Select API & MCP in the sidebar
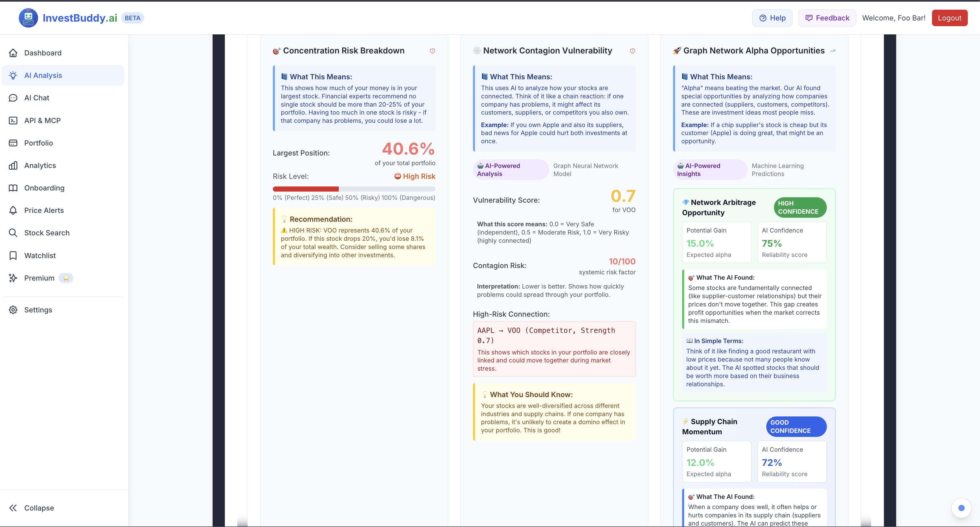 tap(42, 120)
